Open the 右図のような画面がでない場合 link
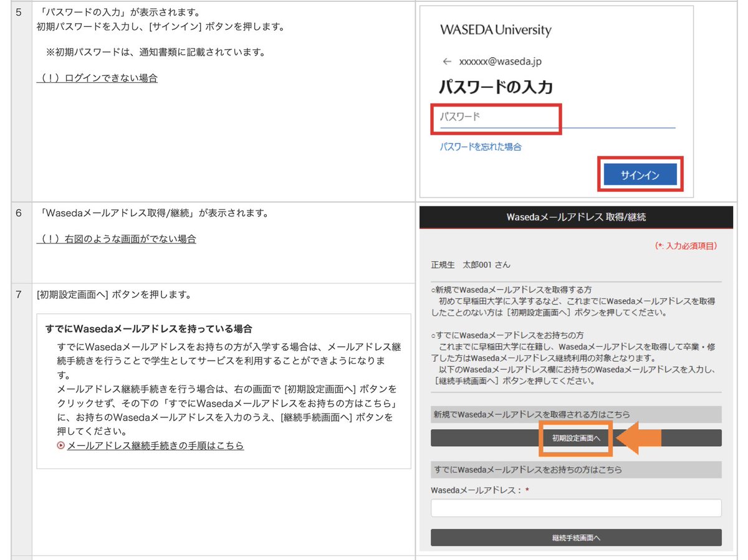The image size is (748, 560). click(x=117, y=239)
